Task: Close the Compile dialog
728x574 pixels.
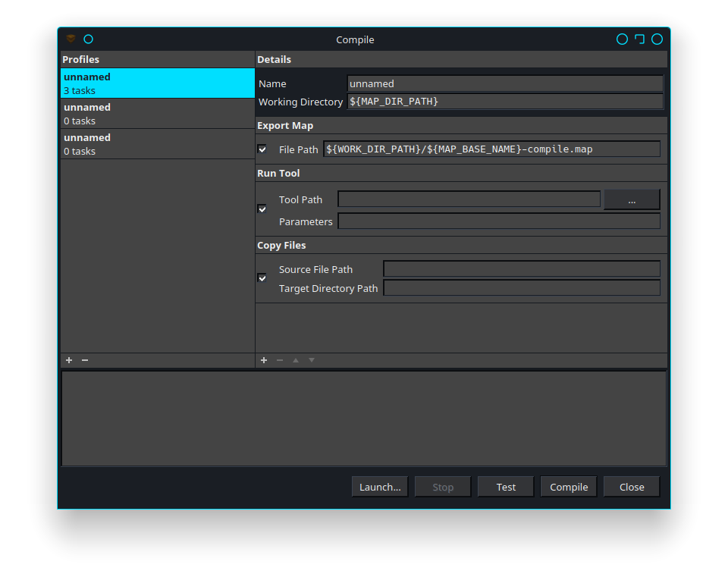Action: (631, 486)
